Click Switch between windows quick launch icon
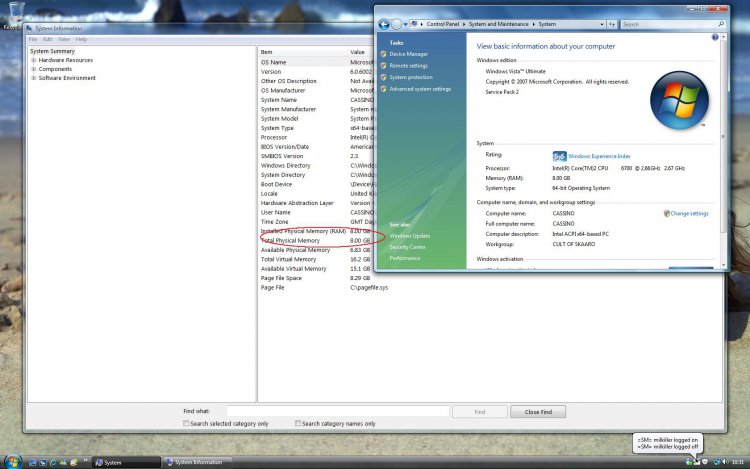The width and height of the screenshot is (750, 469). [43, 462]
